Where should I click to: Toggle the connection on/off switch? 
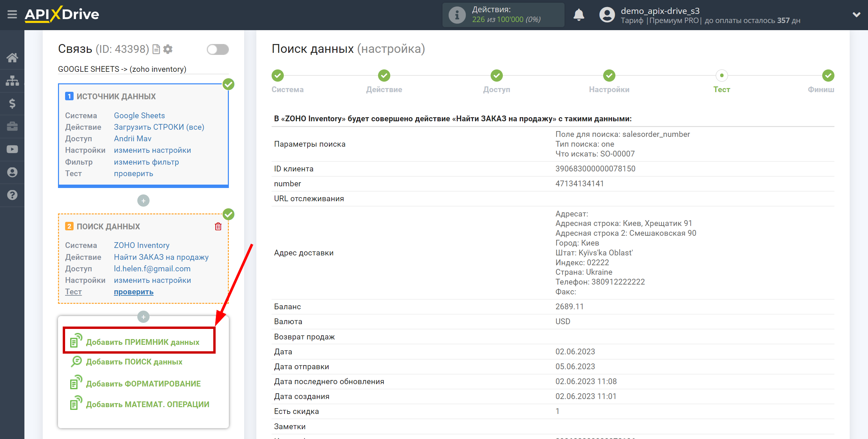pos(218,49)
